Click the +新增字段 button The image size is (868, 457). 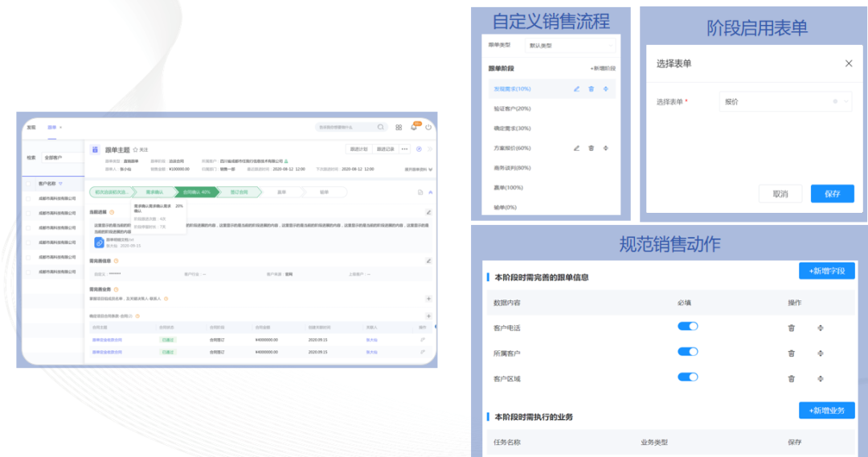tap(826, 271)
